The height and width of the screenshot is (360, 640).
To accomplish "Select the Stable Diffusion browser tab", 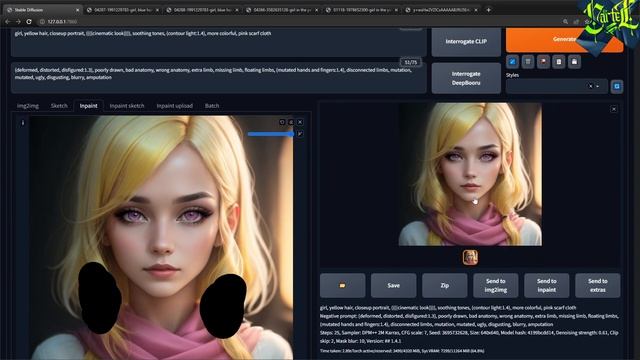I will click(42, 10).
